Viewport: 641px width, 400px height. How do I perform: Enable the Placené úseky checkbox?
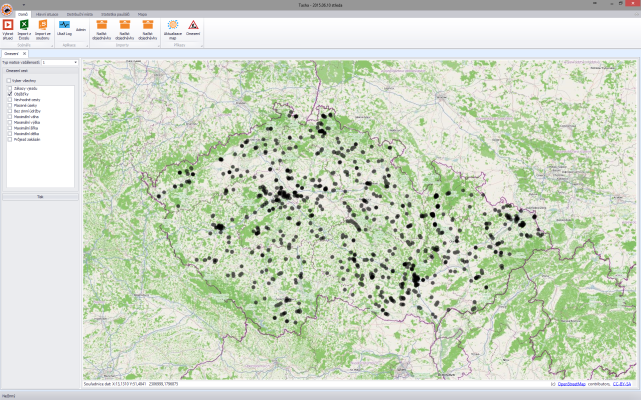coord(10,106)
